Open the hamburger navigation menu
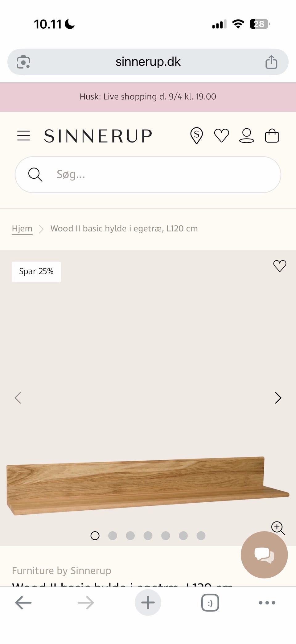 (x=23, y=136)
